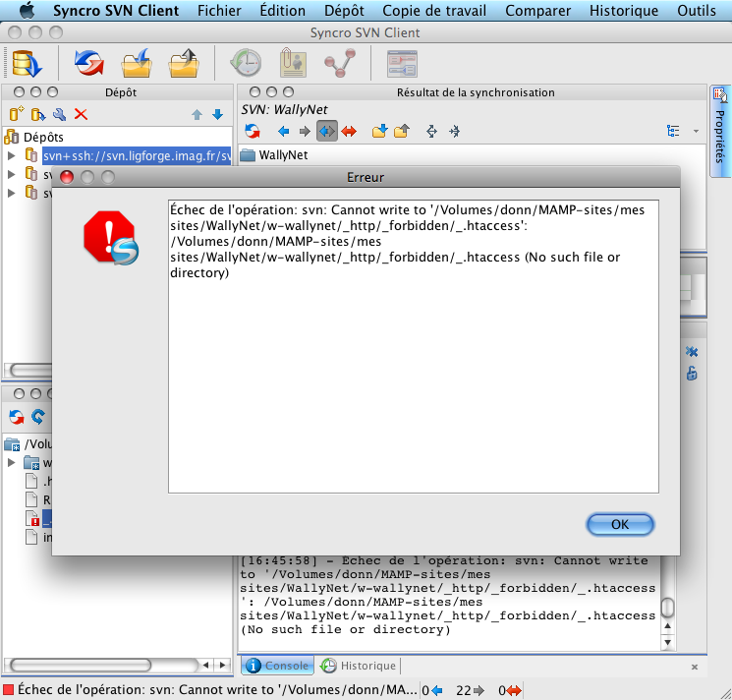Click the annotations clipboard toolbar icon
The height and width of the screenshot is (700, 732).
pos(293,63)
